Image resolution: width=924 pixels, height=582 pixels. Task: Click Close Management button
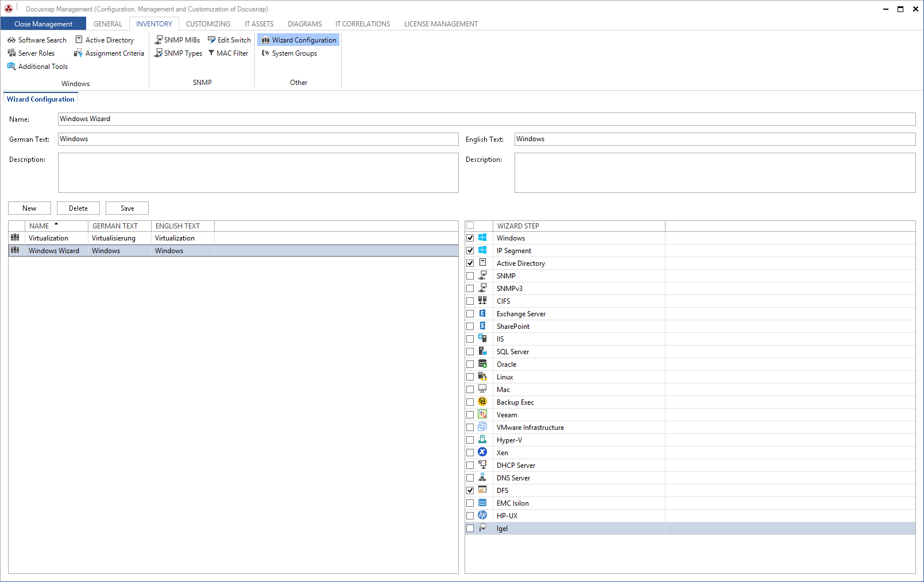coord(43,24)
